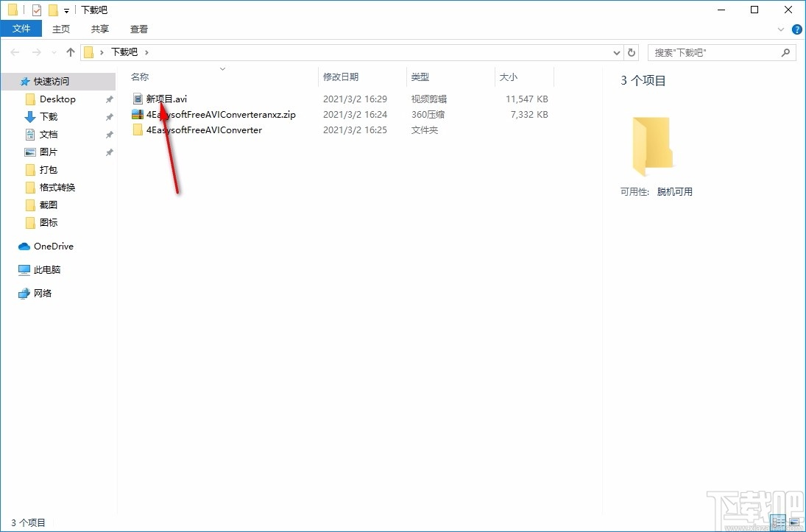Viewport: 806px width, 532px height.
Task: Open Properties via the first Quick Access Toolbar icon
Action: (36, 10)
